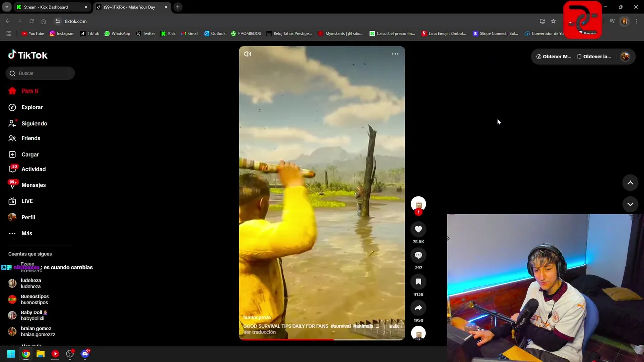The width and height of the screenshot is (644, 362).
Task: Open PROMIEDOS bookmark
Action: tap(246, 34)
